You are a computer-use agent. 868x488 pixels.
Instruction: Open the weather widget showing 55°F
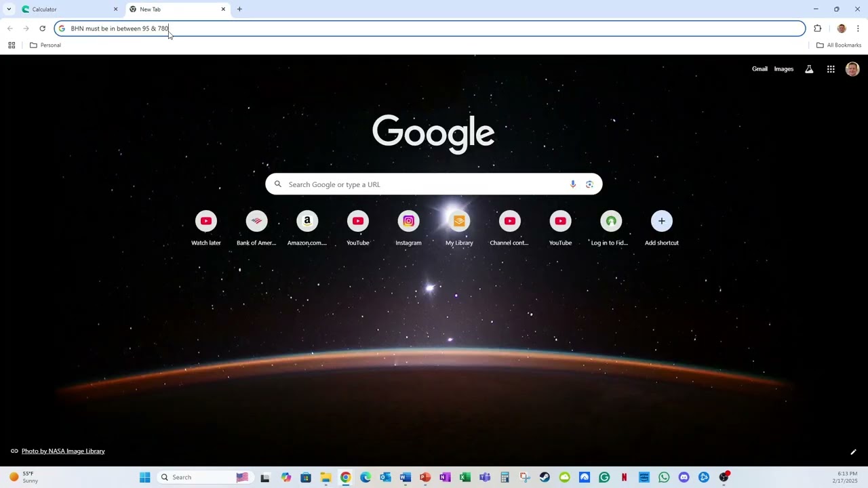24,477
